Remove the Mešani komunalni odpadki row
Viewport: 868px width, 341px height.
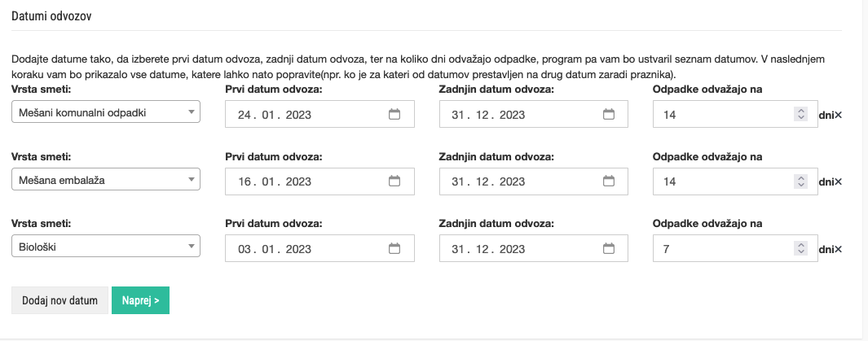[x=839, y=116]
